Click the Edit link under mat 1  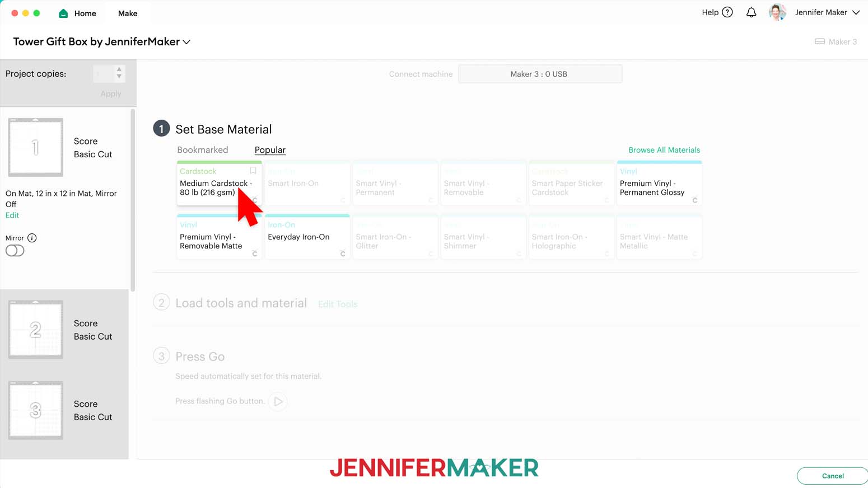pos(12,215)
